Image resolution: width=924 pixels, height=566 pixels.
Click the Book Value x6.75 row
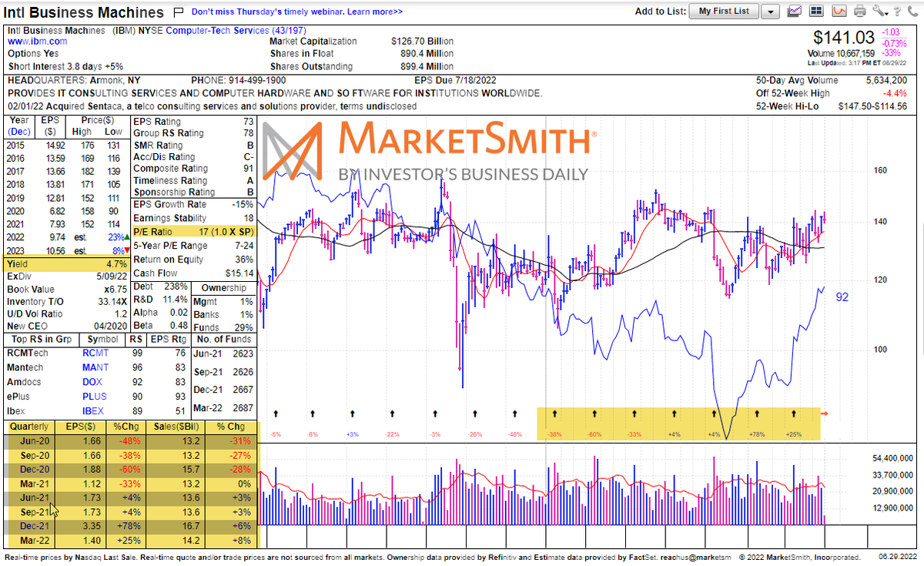click(67, 288)
